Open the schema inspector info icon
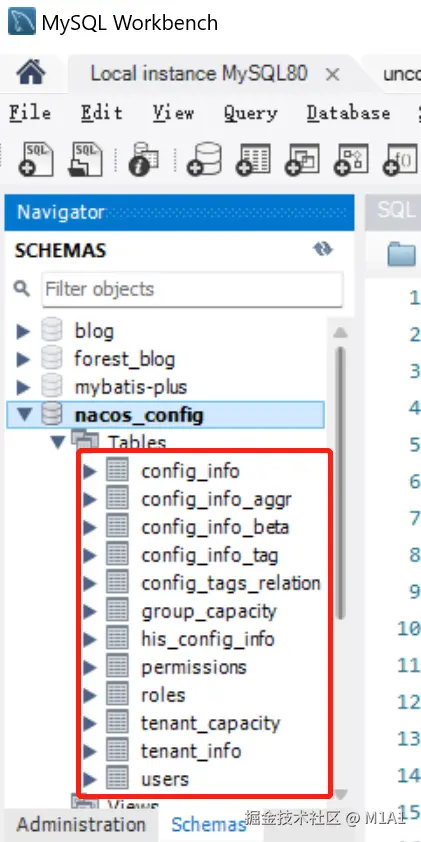421x842 pixels. (x=143, y=159)
